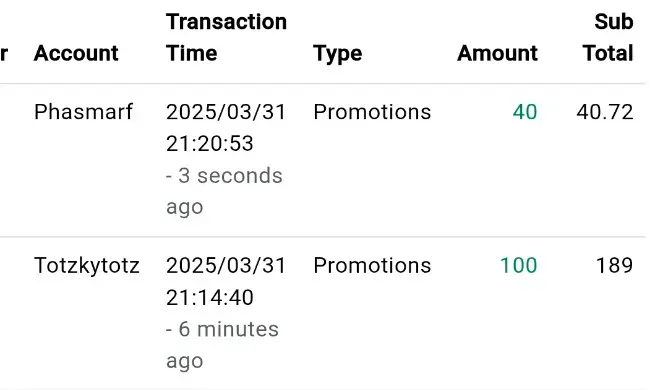Click the 21:20:53 time text
668x390 pixels.
coord(210,144)
